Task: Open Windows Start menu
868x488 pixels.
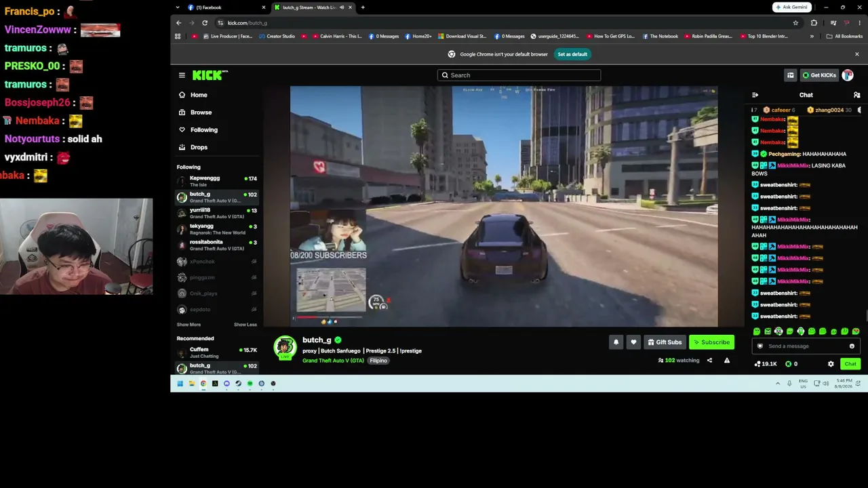Action: click(x=180, y=384)
